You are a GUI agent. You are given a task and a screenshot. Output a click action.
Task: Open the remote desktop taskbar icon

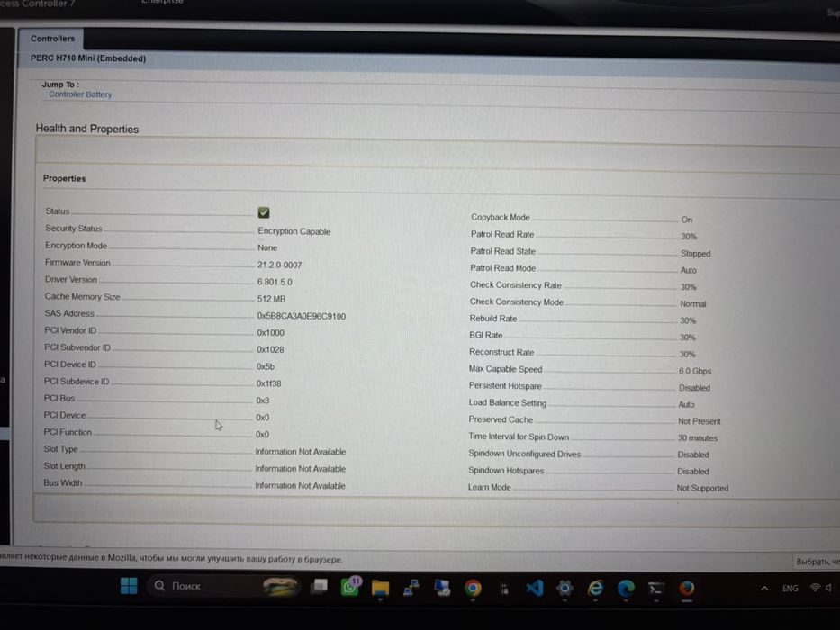tap(442, 588)
